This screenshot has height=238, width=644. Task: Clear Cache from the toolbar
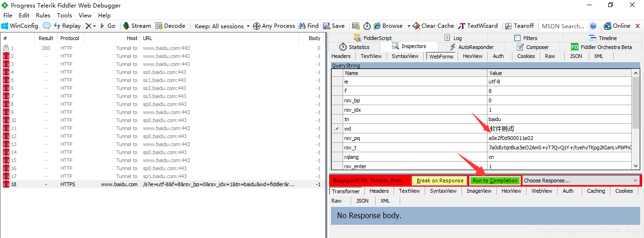433,26
